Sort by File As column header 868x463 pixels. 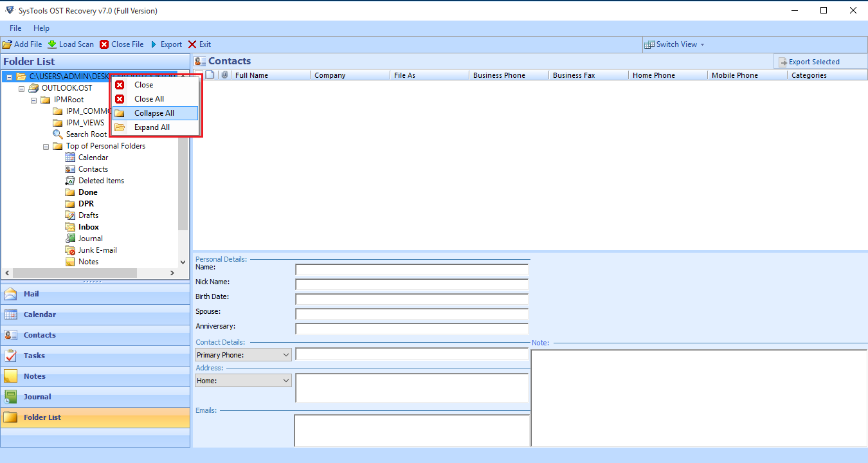(429, 75)
